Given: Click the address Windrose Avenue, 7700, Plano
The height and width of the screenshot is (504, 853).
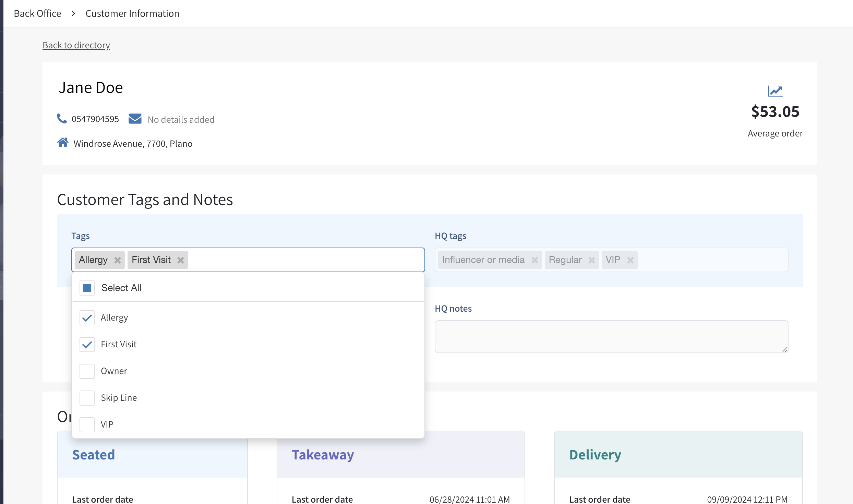Looking at the screenshot, I should (133, 143).
